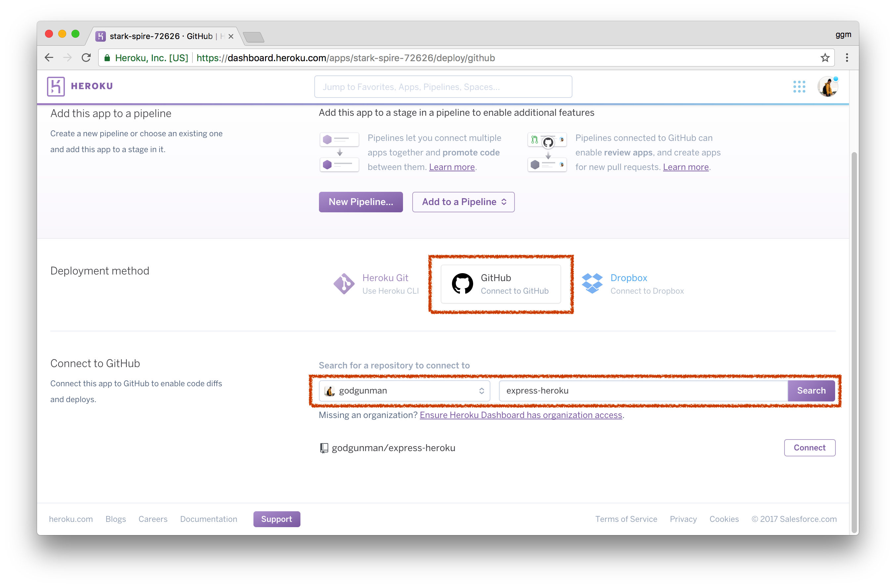Click the Search repository button

[811, 391]
